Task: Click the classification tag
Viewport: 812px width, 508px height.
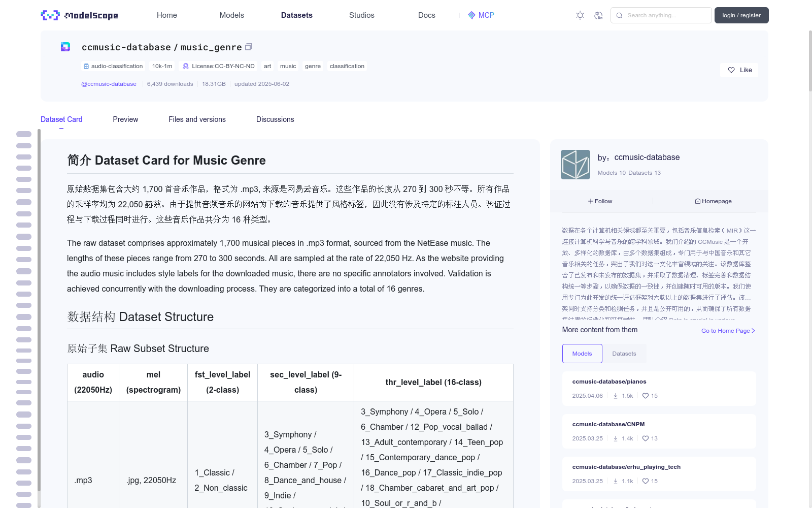Action: click(x=347, y=66)
